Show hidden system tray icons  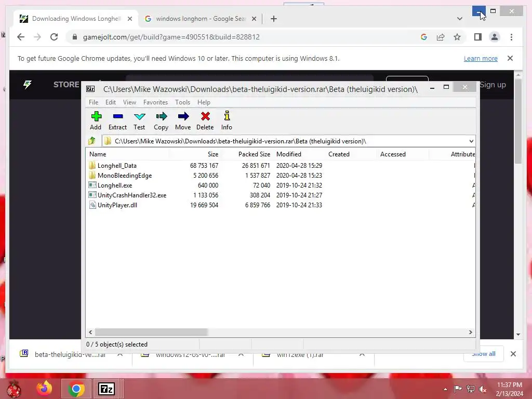click(x=445, y=389)
